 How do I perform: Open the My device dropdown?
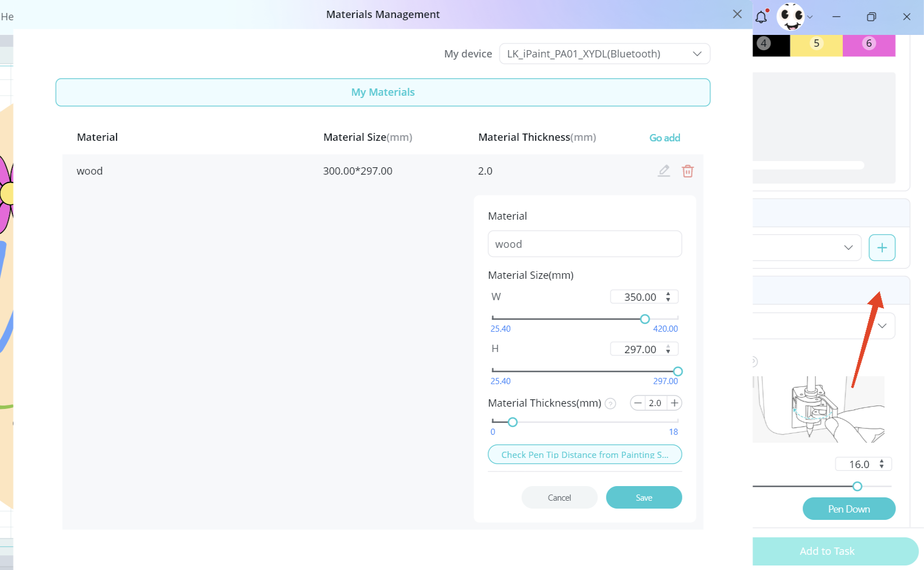(605, 54)
